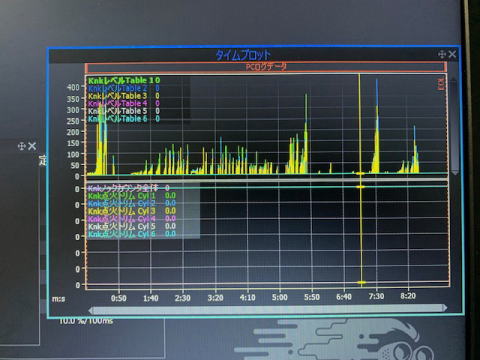The width and height of the screenshot is (480, 360).
Task: Click the red icon in chart's top-right corner
Action: coord(441,84)
